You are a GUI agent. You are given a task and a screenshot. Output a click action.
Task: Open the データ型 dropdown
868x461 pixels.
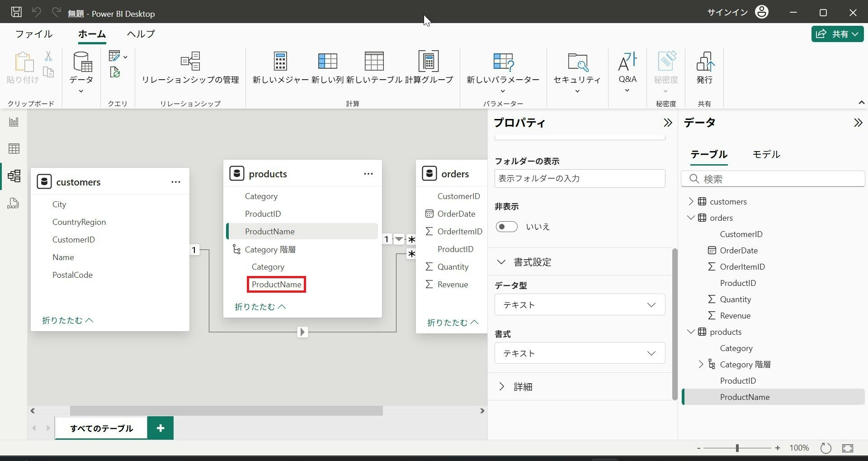[x=580, y=305]
